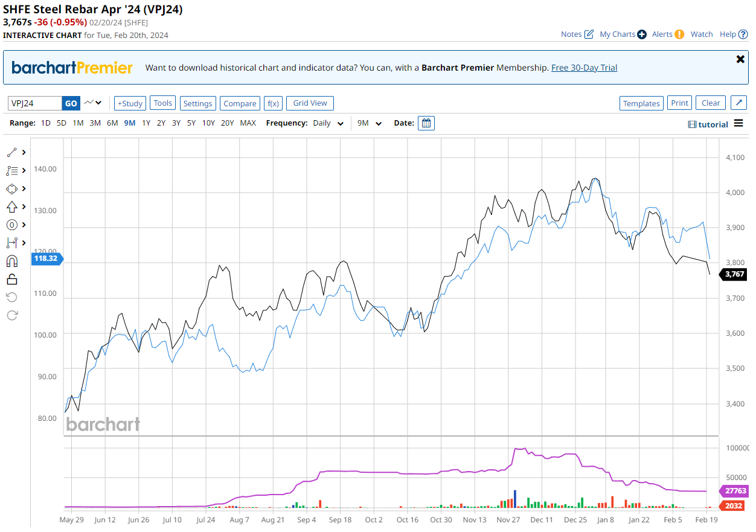Viewport: 756px width, 532px height.
Task: Close the Barchart Premier banner
Action: [740, 59]
